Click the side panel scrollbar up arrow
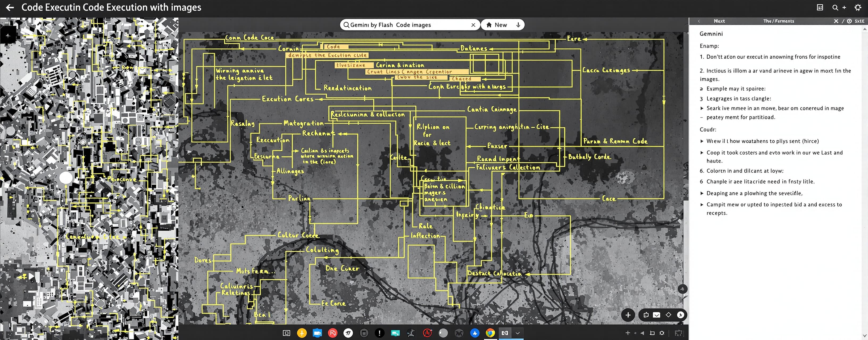This screenshot has width=868, height=340. pos(865,29)
